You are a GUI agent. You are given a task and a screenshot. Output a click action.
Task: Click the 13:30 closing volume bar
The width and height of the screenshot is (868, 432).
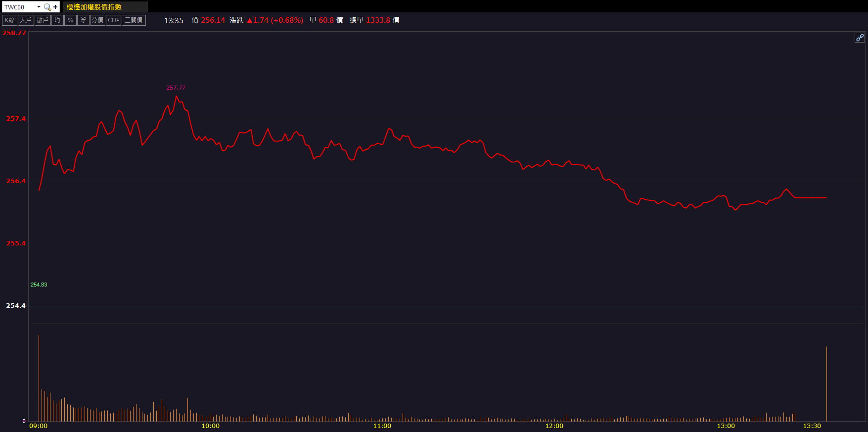(x=826, y=384)
